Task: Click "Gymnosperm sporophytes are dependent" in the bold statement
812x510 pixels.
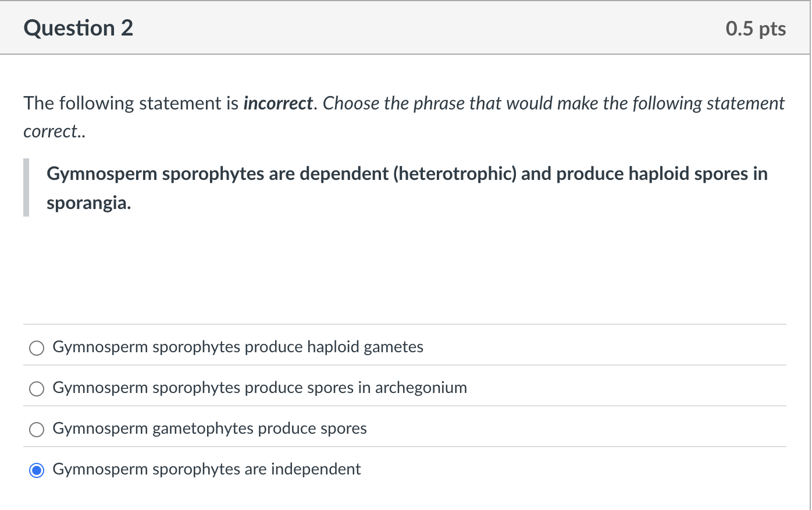Action: tap(218, 173)
